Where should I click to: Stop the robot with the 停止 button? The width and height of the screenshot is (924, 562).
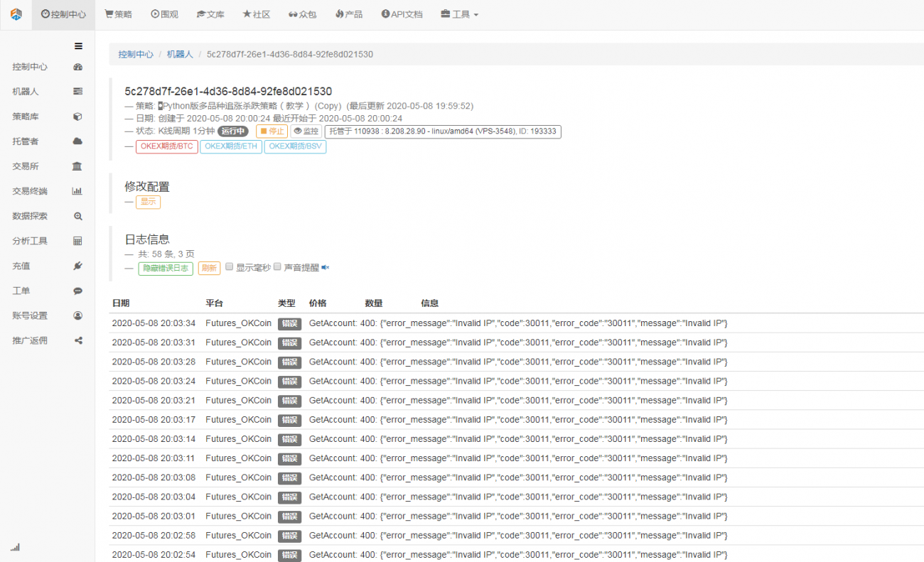click(x=272, y=131)
